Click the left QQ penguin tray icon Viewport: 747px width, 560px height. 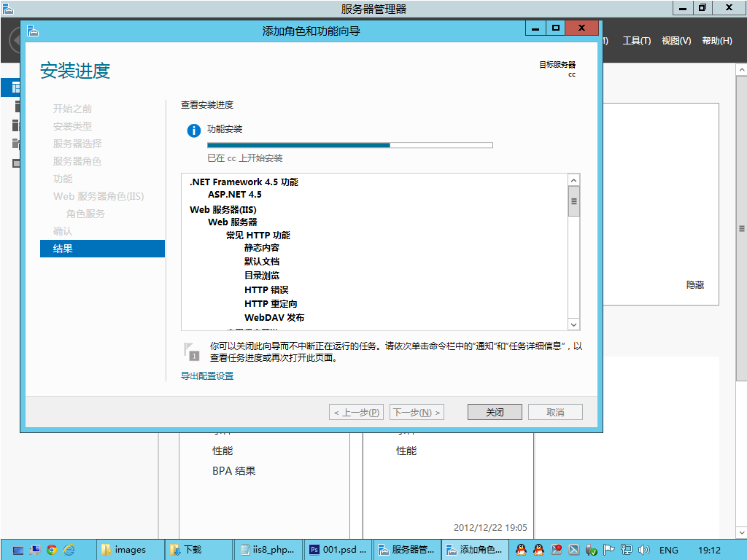tap(521, 550)
